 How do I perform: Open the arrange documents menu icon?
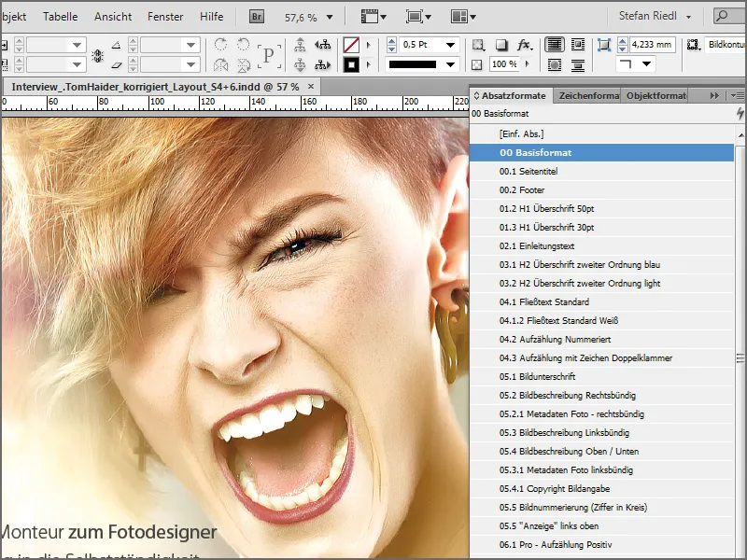point(463,17)
